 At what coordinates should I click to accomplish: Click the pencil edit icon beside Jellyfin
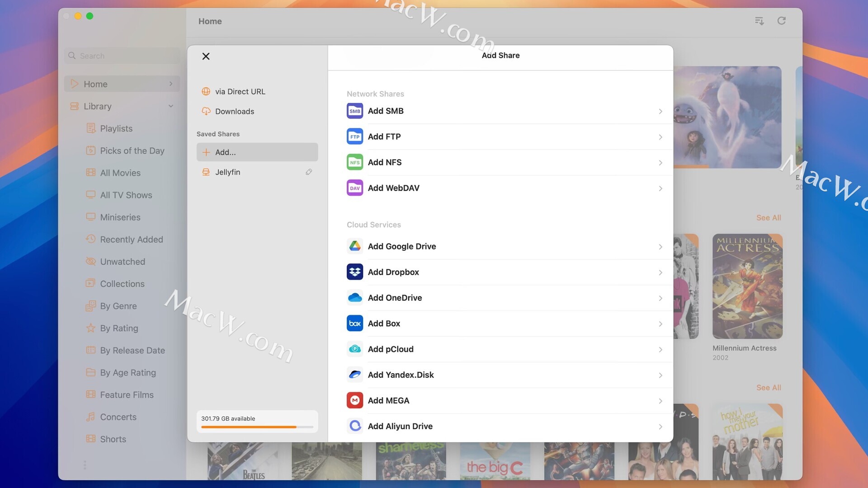309,172
